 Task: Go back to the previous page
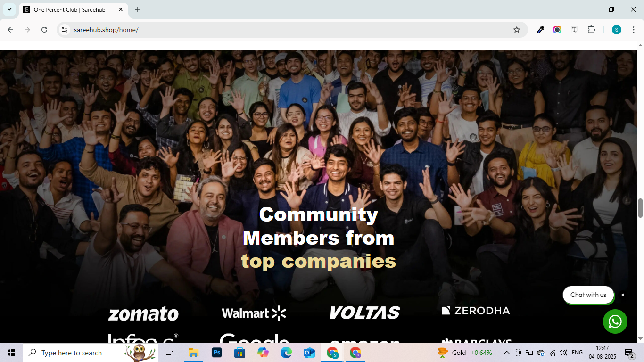[10, 30]
